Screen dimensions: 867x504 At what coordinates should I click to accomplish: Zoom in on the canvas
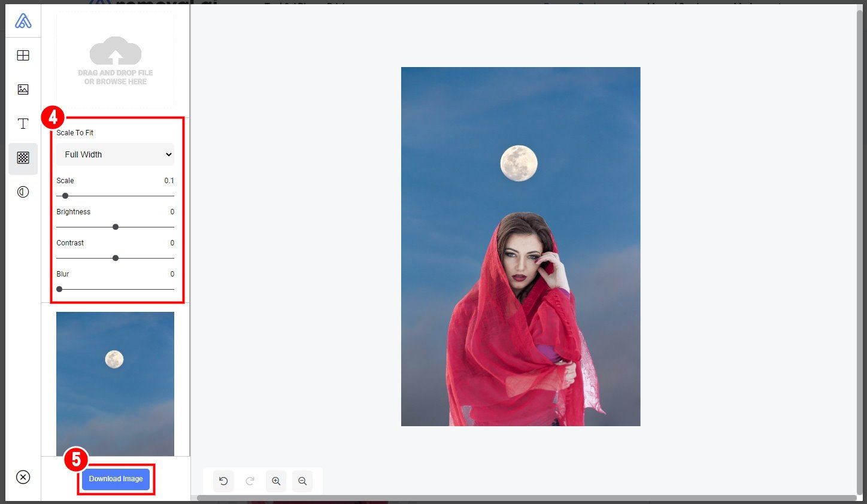[x=276, y=481]
